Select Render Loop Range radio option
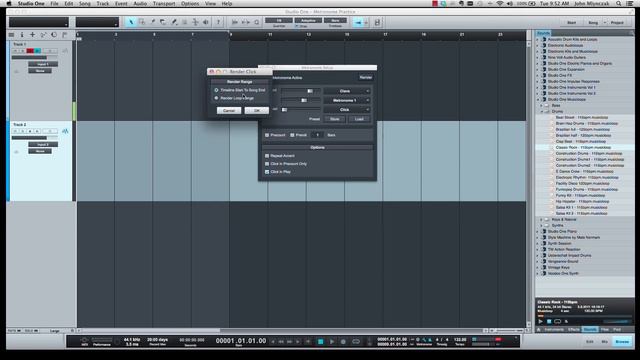The height and width of the screenshot is (360, 640). coord(216,98)
